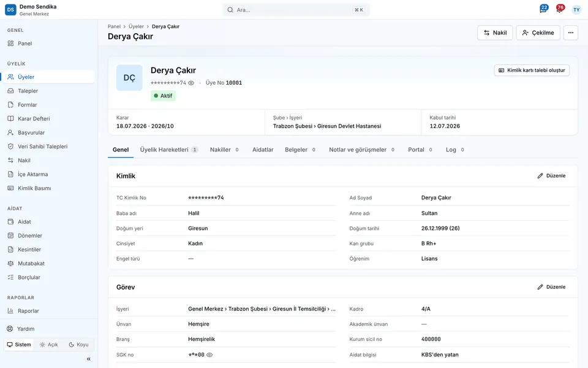Open the TY user avatar menu

[576, 10]
